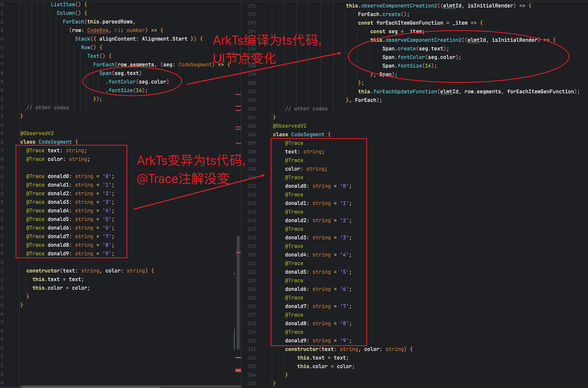
Task: Click 'Span(seg.text)' in left pane
Action: click(120, 73)
